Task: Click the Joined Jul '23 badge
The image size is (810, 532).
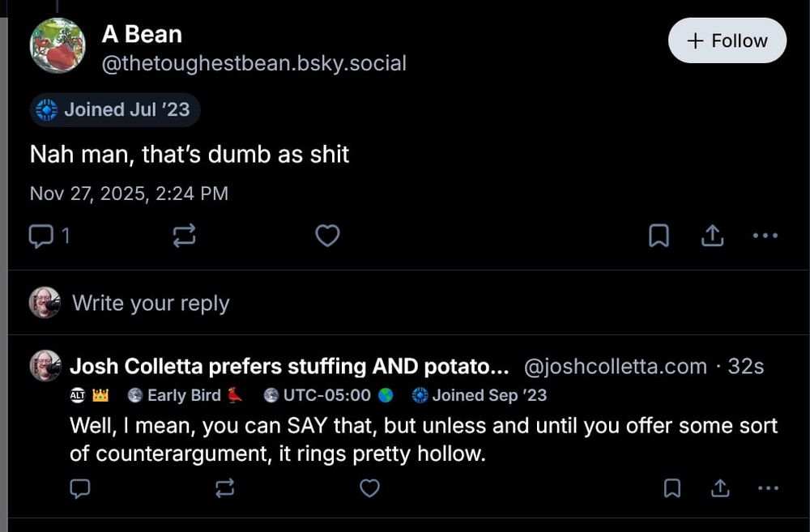Action: 114,111
